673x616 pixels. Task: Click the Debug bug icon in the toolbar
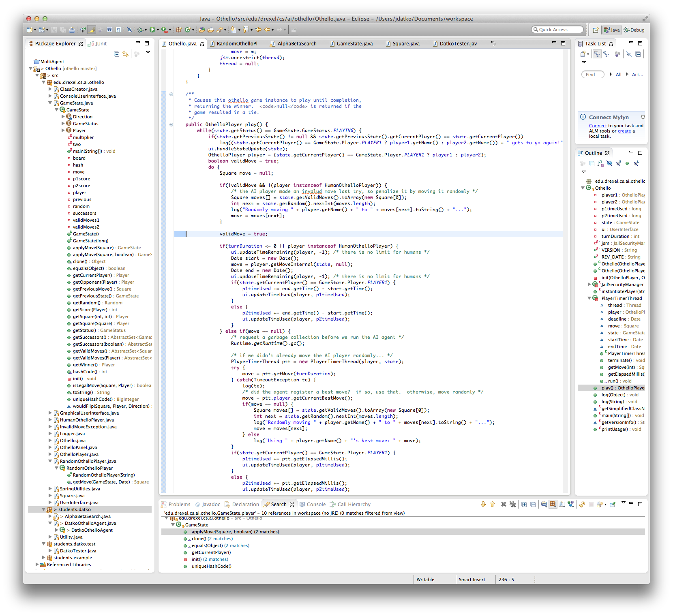(140, 30)
